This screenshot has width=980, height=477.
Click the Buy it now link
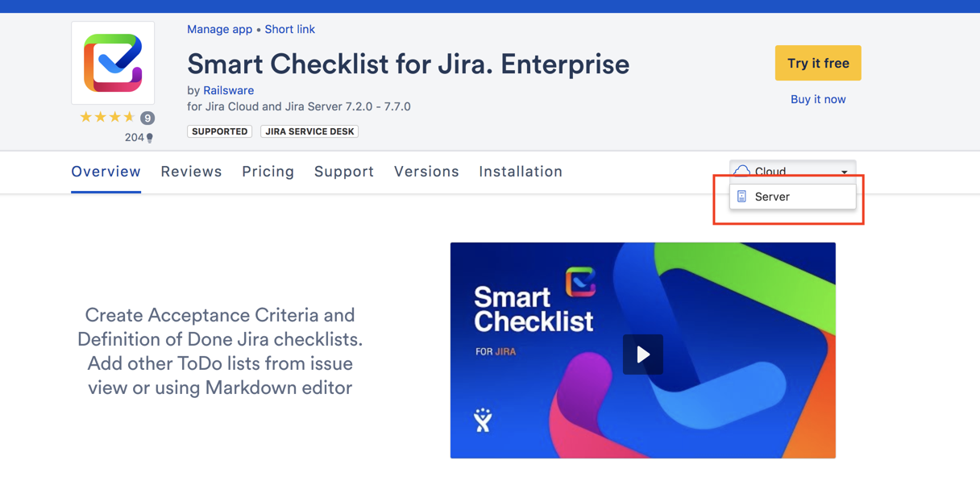tap(818, 99)
